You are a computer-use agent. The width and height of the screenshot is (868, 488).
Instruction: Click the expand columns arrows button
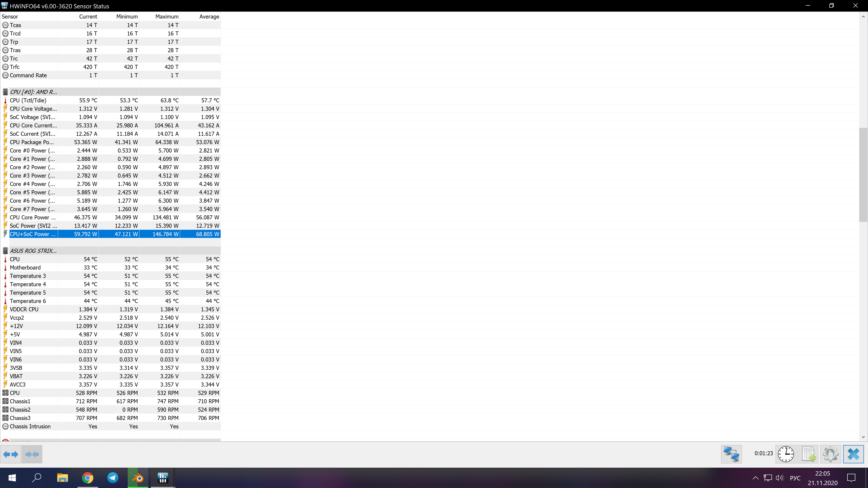(x=10, y=454)
